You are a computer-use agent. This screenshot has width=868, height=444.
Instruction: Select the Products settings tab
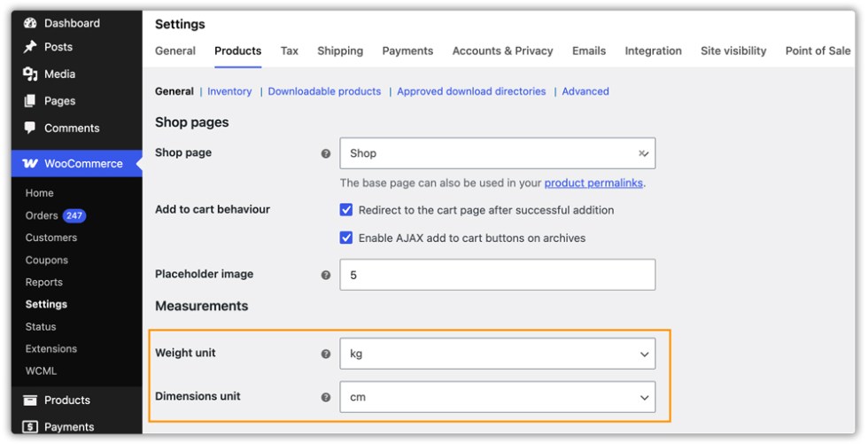(237, 51)
